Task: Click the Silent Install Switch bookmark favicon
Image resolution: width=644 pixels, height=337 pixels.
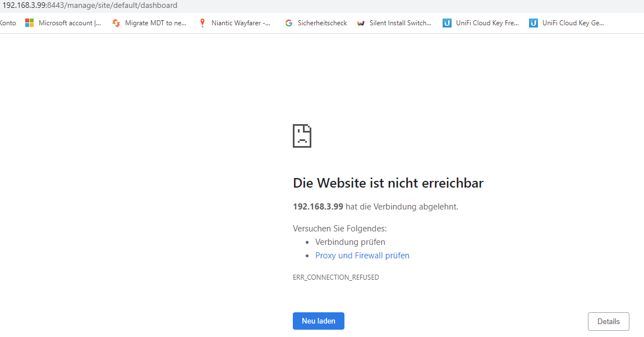Action: click(361, 23)
